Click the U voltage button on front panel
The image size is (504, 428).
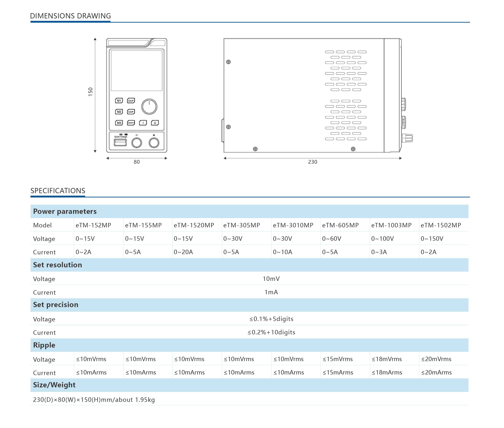[x=155, y=123]
